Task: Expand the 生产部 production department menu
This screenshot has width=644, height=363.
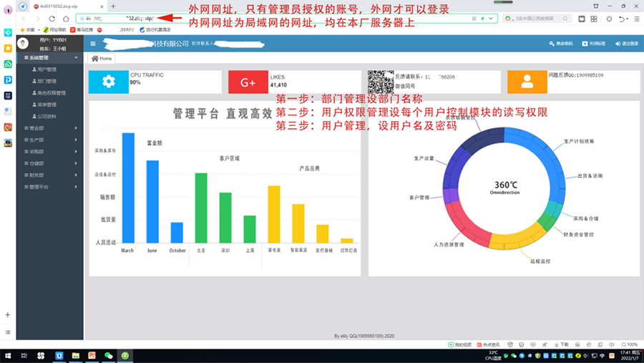Action: tap(49, 140)
